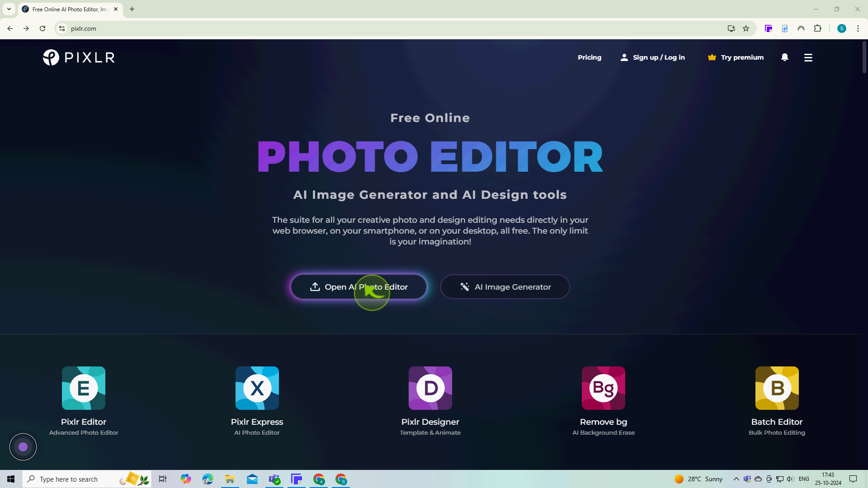Go back in browser history
The width and height of the screenshot is (868, 488).
coord(10,28)
